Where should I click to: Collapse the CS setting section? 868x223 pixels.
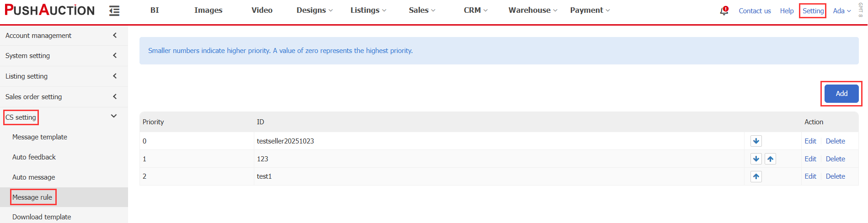coord(113,117)
